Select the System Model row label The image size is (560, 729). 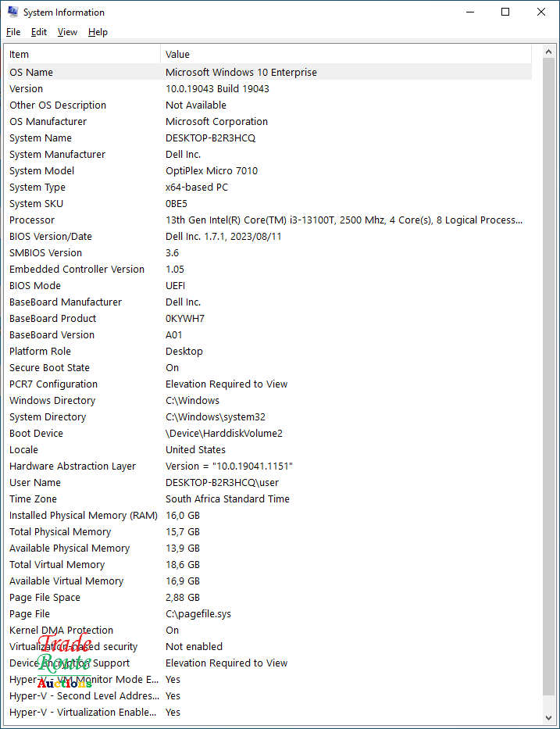[x=42, y=170]
